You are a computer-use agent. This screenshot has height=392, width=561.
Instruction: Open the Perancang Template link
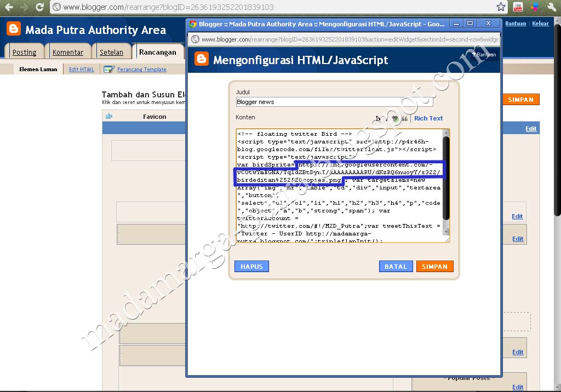[x=142, y=70]
